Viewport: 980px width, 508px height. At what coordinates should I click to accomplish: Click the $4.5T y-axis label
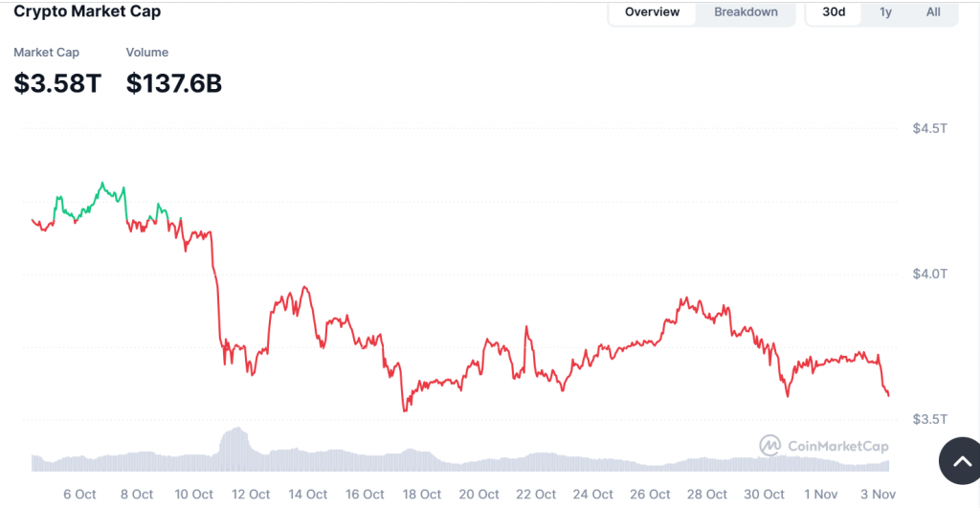[x=929, y=128]
